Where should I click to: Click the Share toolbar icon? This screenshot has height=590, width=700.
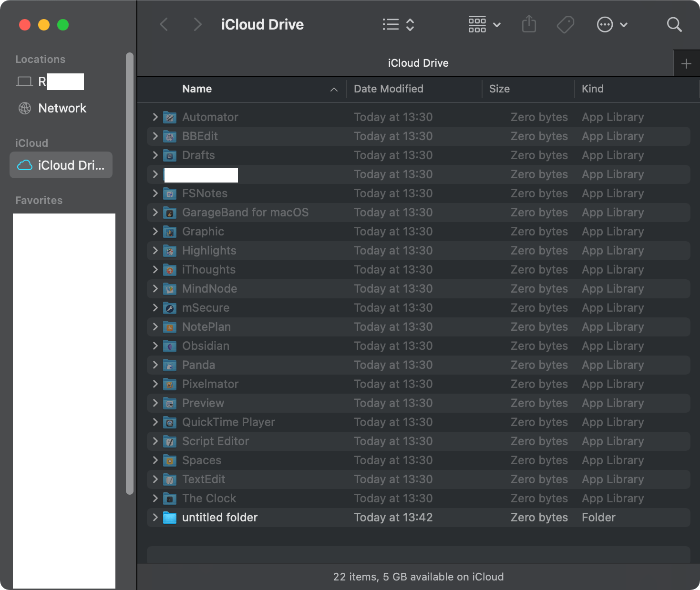[x=529, y=24]
